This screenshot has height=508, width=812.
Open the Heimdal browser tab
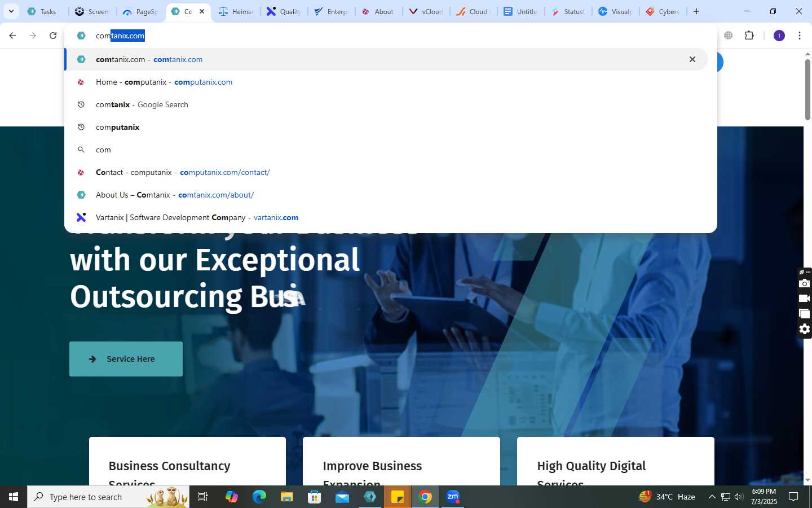coord(236,11)
